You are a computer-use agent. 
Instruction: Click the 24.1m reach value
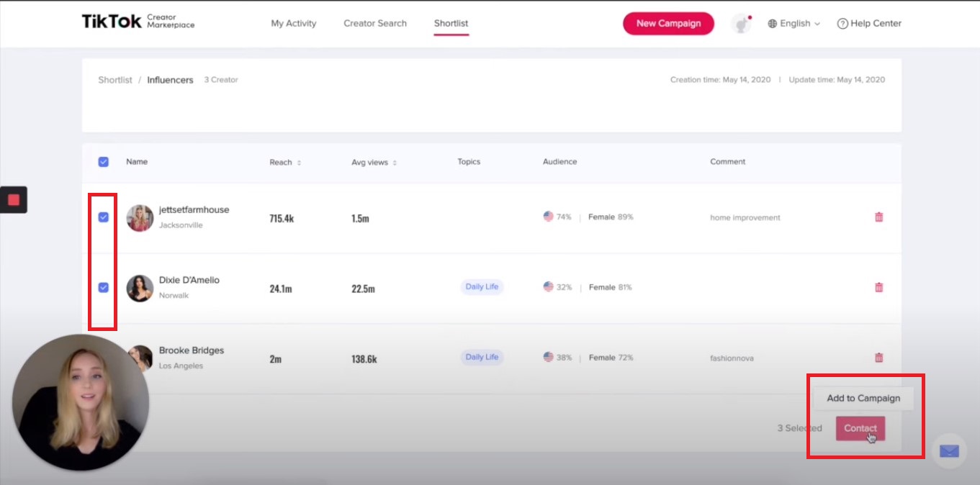point(281,289)
